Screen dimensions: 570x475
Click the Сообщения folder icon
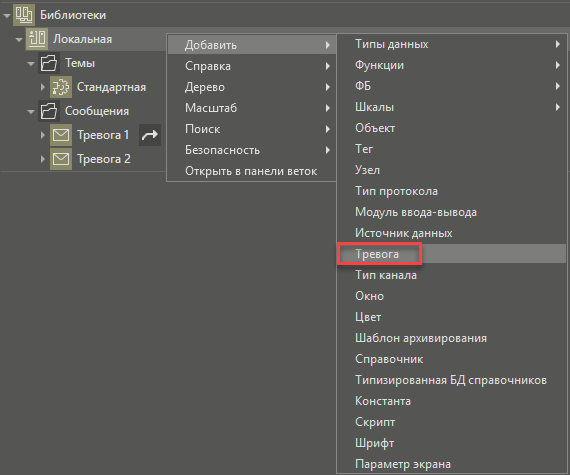coord(49,111)
